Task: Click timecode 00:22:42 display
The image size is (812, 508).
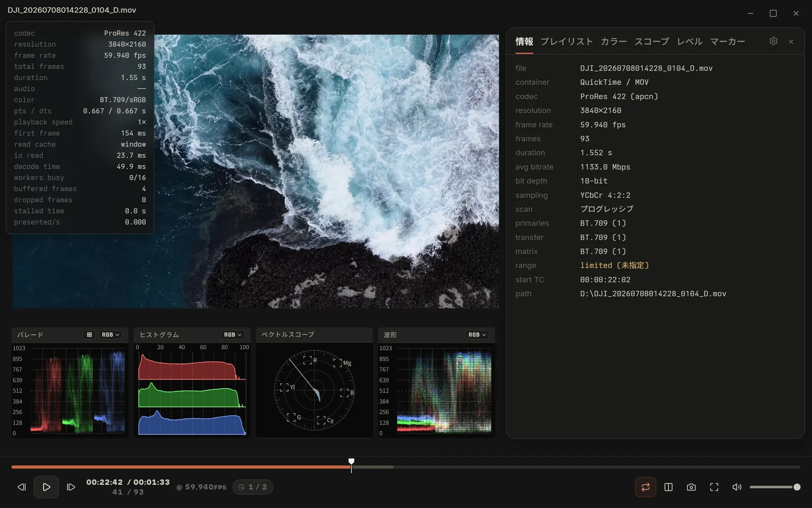Action: click(104, 482)
